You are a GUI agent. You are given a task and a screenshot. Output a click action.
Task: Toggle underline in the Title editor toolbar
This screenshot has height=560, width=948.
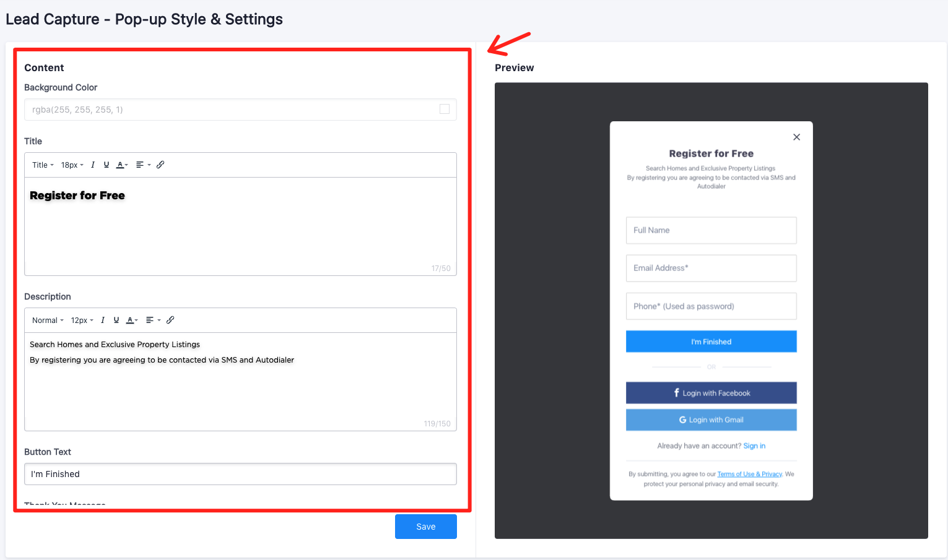point(107,165)
